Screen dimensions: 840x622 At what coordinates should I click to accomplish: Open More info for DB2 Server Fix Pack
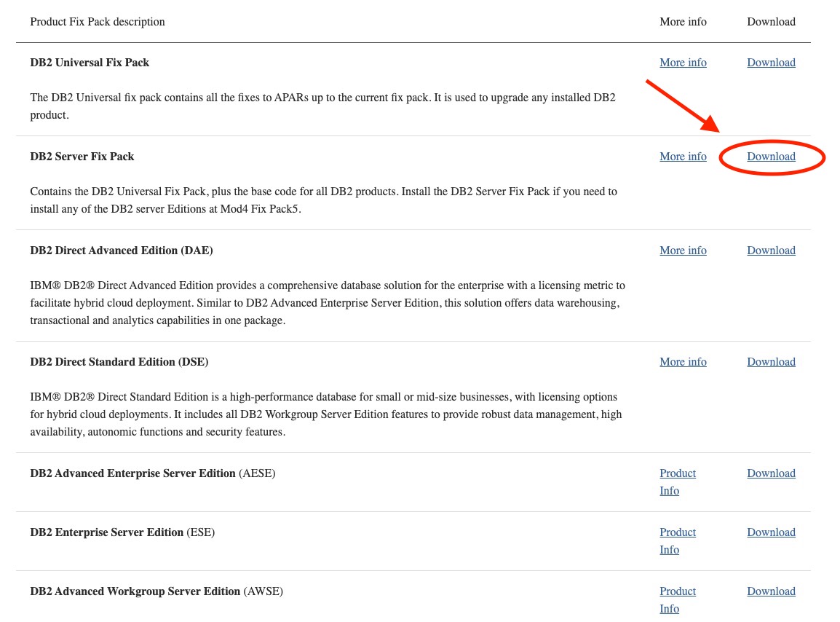click(x=683, y=157)
